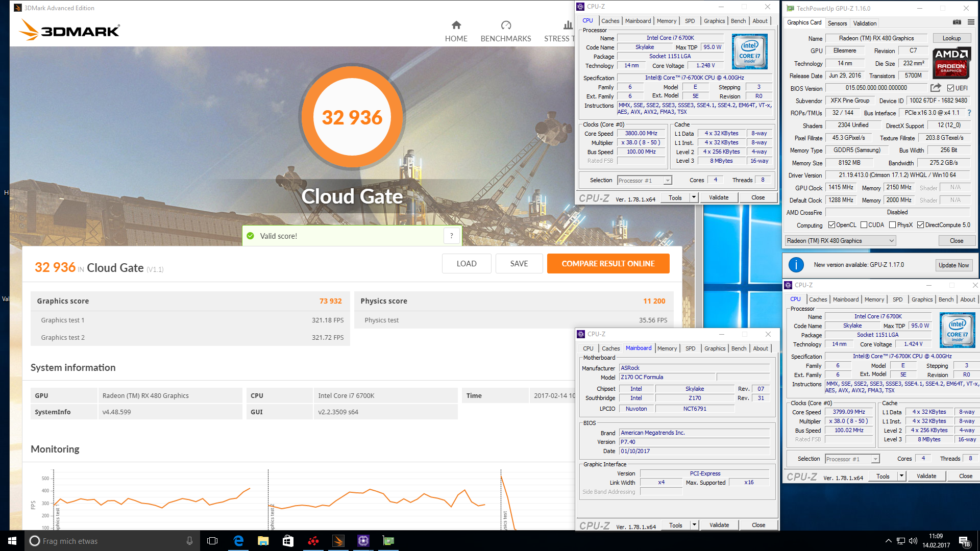Click the Close button in GPU-Z

tap(957, 241)
